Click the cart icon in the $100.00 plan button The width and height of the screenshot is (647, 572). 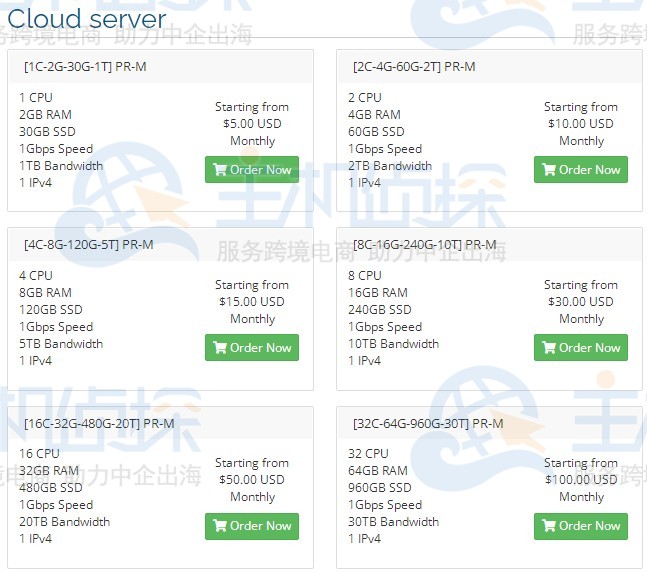548,526
